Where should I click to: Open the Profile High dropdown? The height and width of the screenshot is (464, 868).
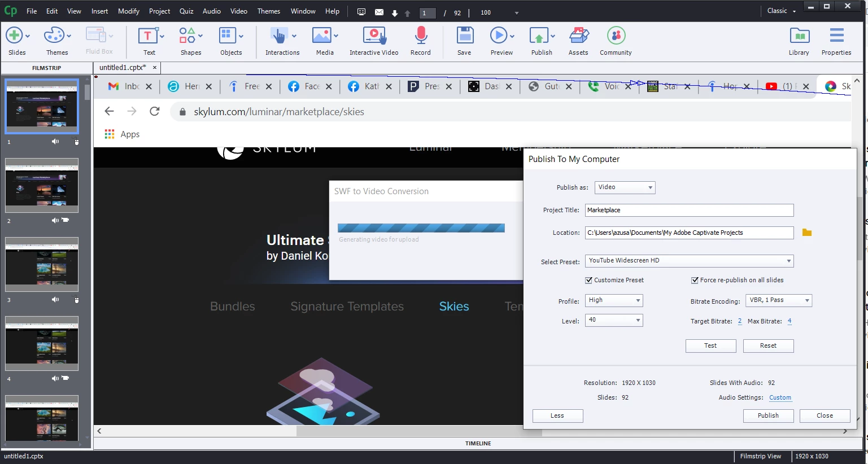point(614,300)
